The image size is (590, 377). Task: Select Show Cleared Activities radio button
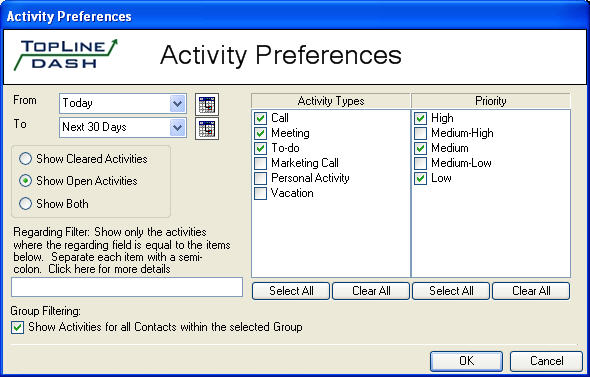pos(25,159)
